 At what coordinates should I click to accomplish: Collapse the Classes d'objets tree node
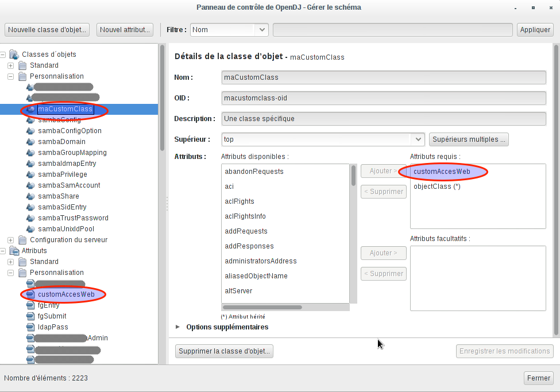coord(3,55)
